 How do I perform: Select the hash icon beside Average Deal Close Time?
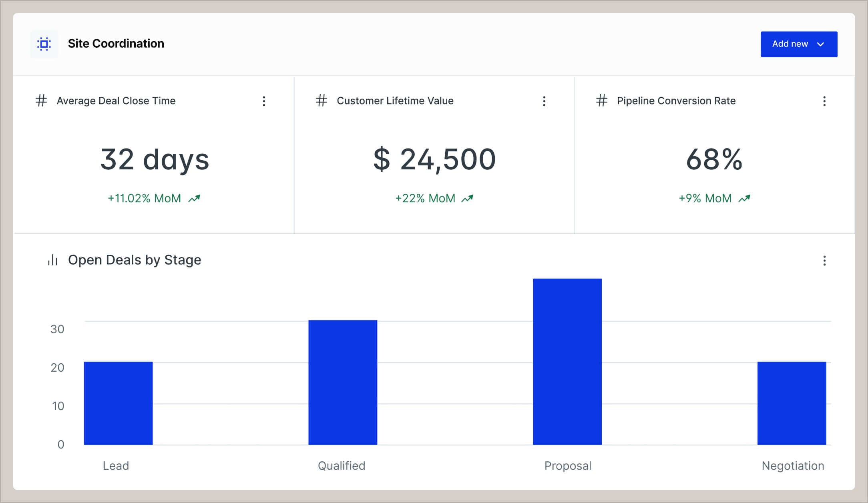[x=42, y=101]
